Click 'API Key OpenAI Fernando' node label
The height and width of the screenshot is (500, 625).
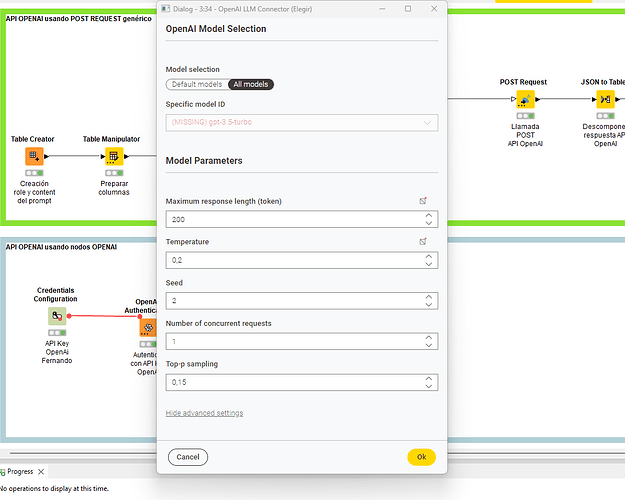click(57, 352)
